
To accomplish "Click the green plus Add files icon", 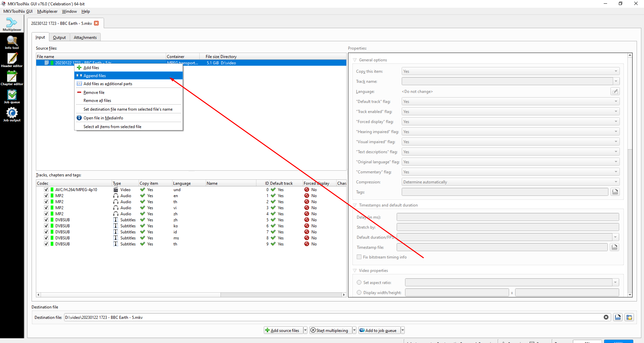I will (x=79, y=67).
